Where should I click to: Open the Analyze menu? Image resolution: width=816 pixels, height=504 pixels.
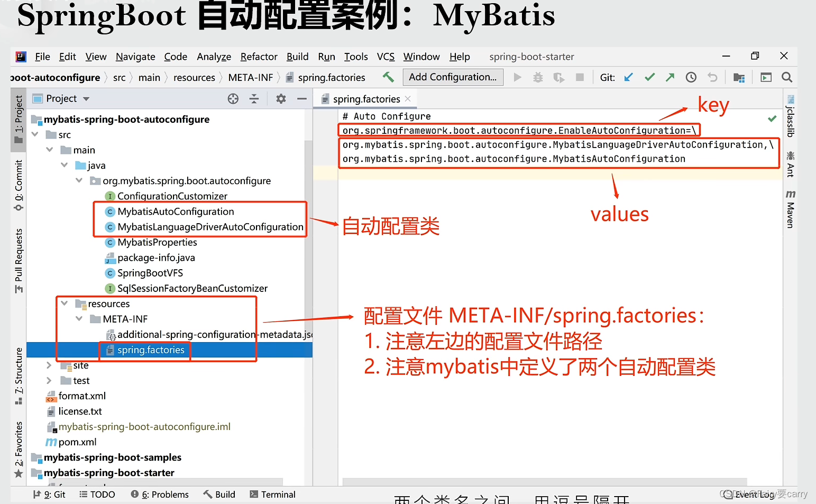coord(214,57)
